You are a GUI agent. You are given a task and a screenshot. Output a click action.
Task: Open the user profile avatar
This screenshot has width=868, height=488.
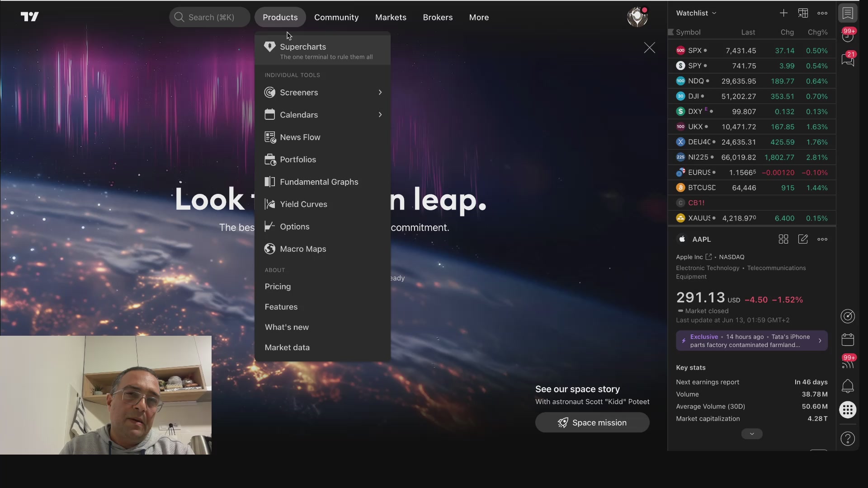click(x=637, y=17)
